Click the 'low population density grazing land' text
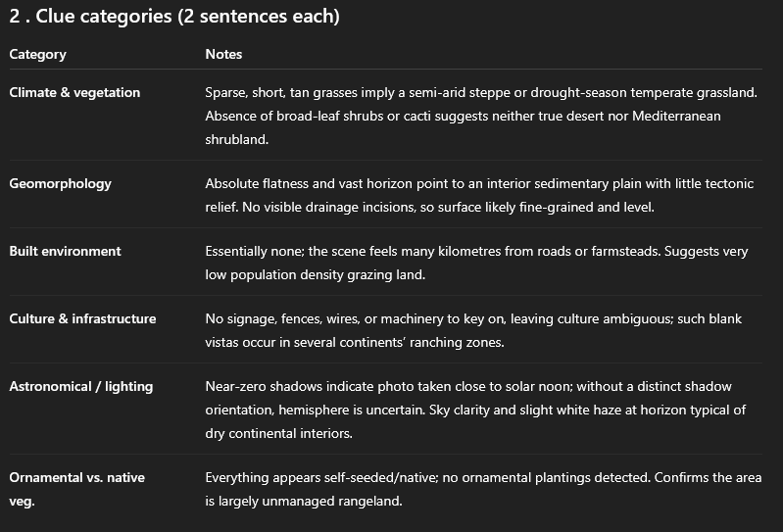The height and width of the screenshot is (532, 783). pyautogui.click(x=316, y=274)
